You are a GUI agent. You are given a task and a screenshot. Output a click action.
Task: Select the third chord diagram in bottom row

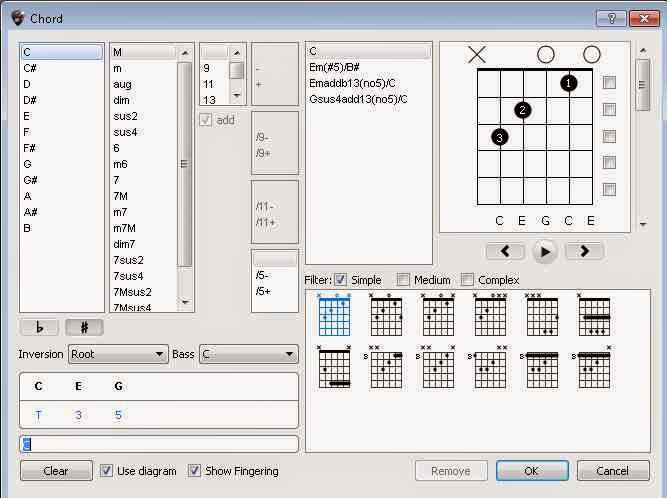pos(436,367)
